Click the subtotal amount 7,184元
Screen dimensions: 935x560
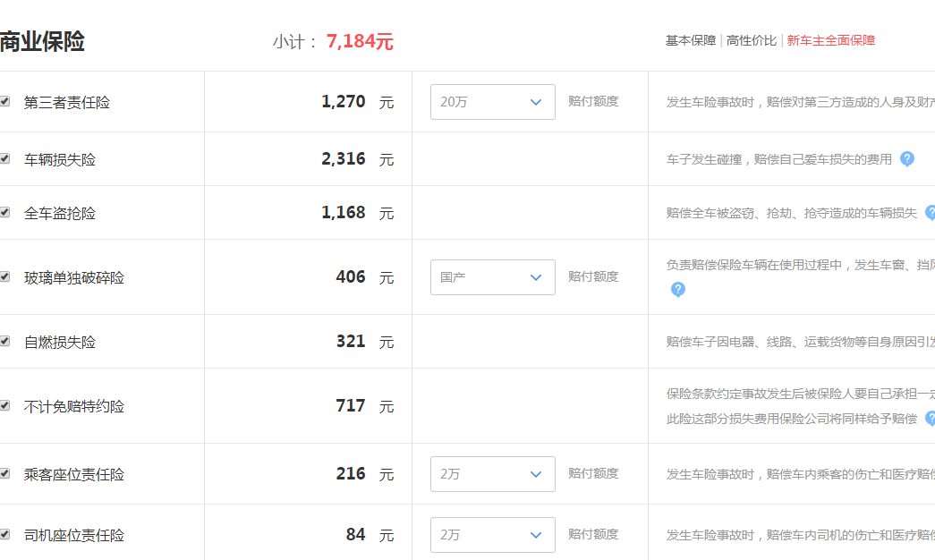360,41
